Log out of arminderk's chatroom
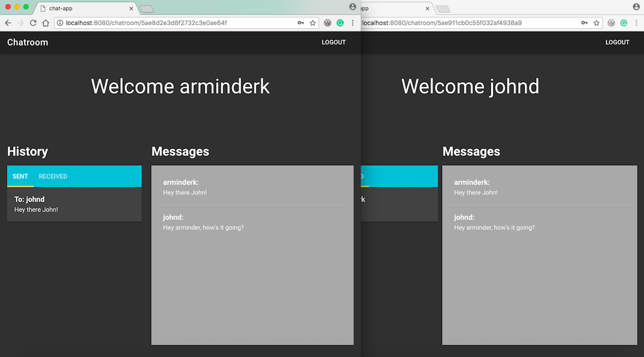Viewport: 644px width, 357px height. 334,42
